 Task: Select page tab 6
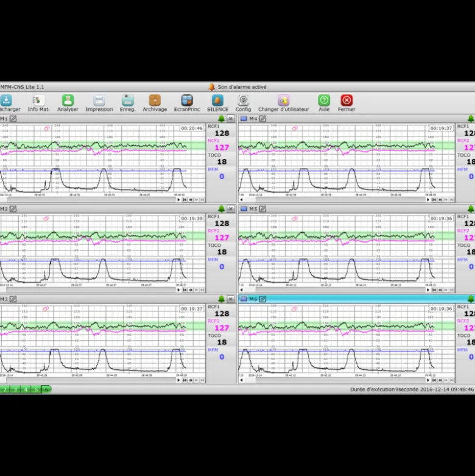46,389
